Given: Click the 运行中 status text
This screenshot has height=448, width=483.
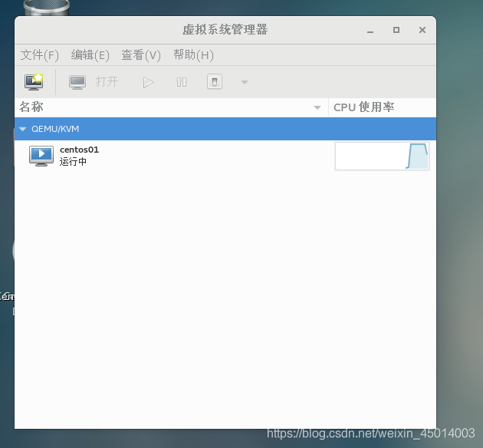Looking at the screenshot, I should [x=73, y=161].
